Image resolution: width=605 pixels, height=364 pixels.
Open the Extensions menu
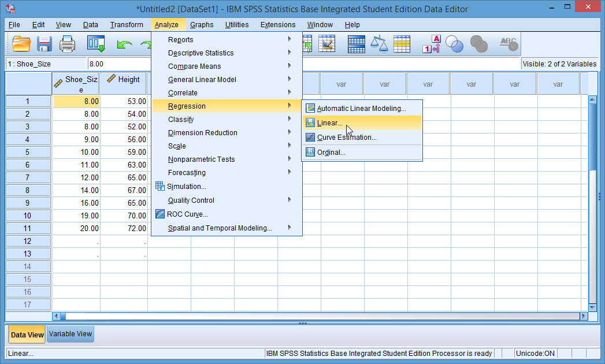tap(278, 25)
